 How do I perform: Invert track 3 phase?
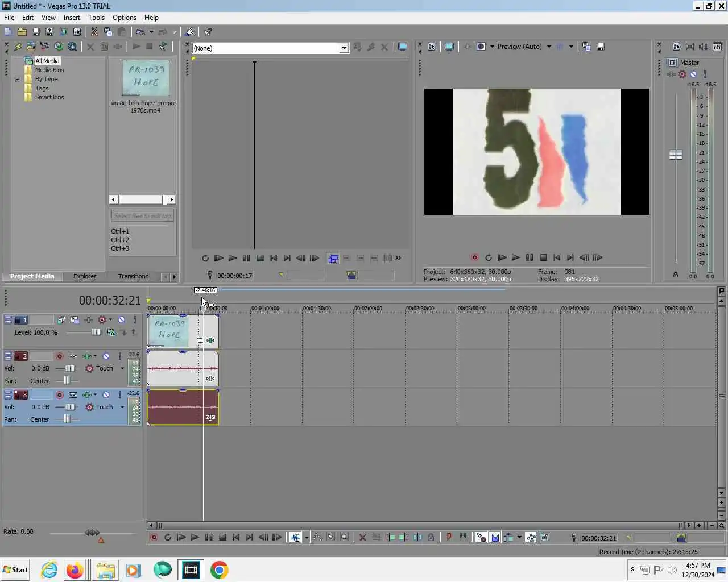pos(73,395)
